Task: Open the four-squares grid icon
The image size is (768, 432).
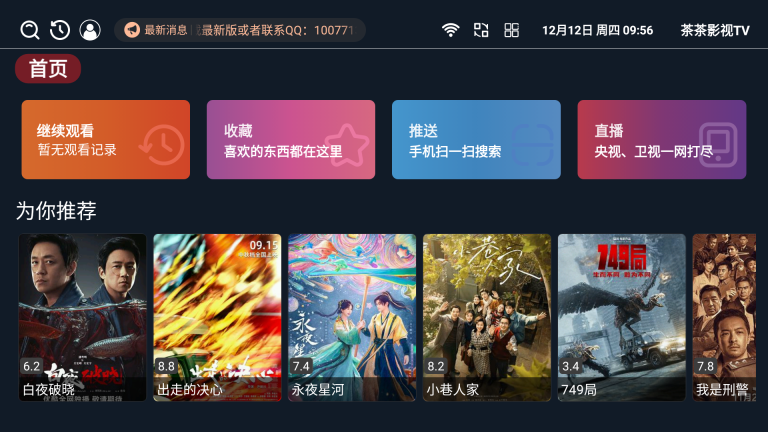Action: click(511, 30)
